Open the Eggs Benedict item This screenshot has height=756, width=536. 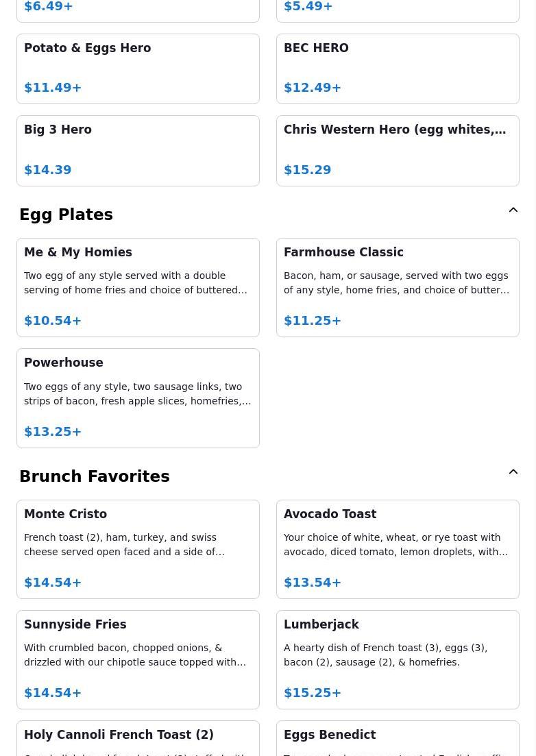[398, 739]
